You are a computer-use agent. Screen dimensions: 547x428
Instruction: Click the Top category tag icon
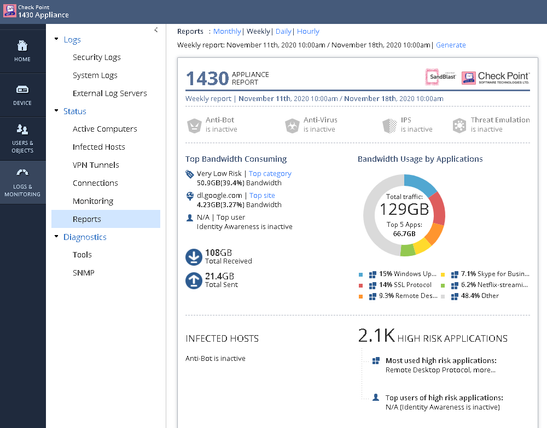[x=189, y=174]
